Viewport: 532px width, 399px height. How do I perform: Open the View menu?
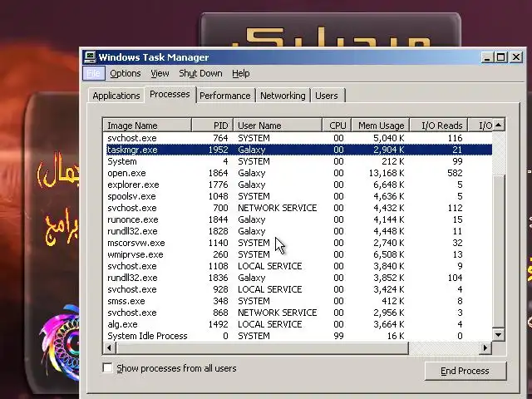tap(160, 73)
